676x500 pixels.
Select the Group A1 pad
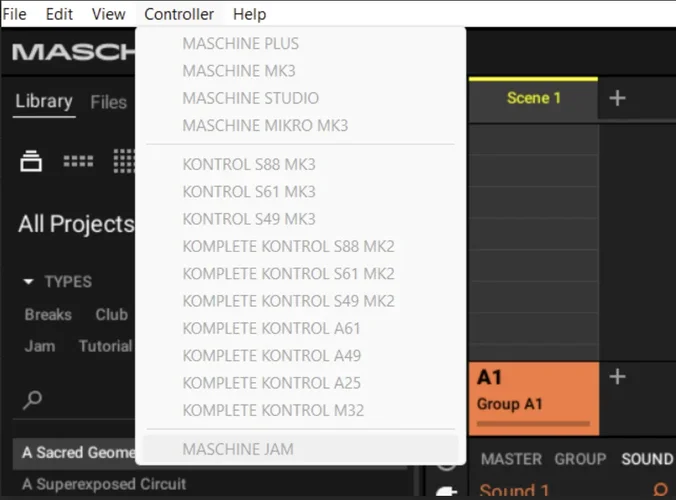pos(534,399)
